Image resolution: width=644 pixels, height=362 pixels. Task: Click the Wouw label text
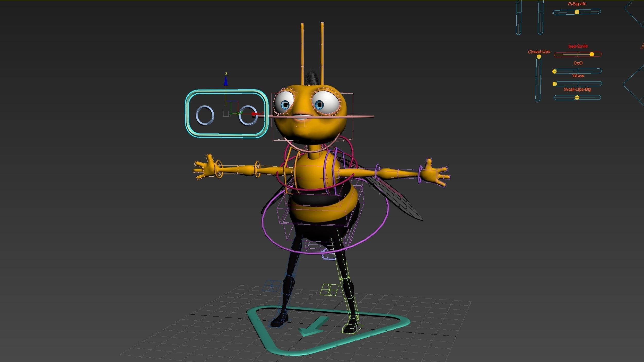(578, 76)
